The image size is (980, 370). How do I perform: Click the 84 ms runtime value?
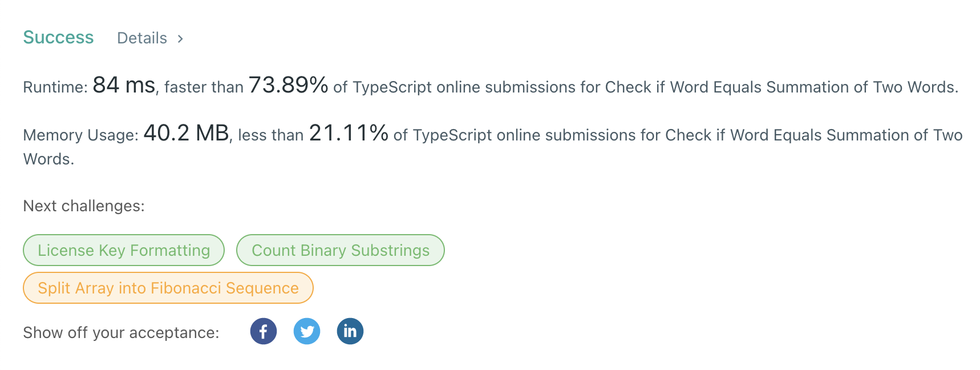(124, 86)
